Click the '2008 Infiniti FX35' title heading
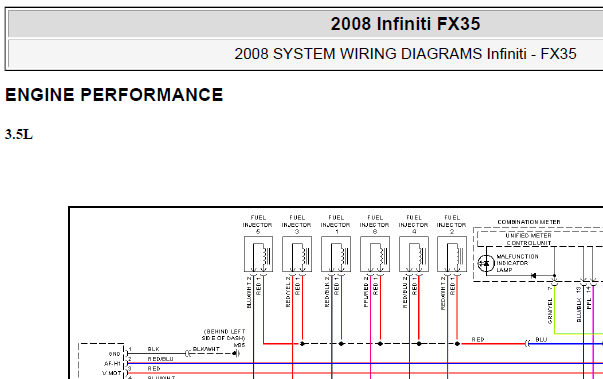Viewport: 603px width, 379px height. point(405,24)
